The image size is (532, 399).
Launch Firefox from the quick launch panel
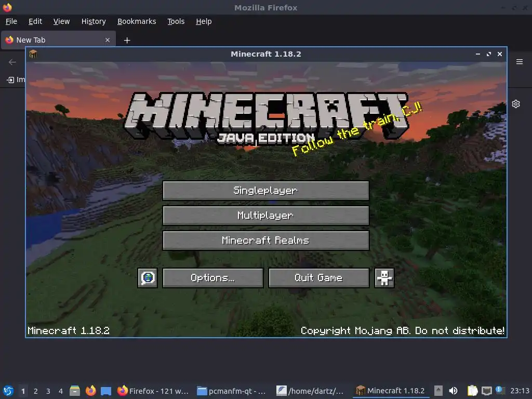click(90, 391)
